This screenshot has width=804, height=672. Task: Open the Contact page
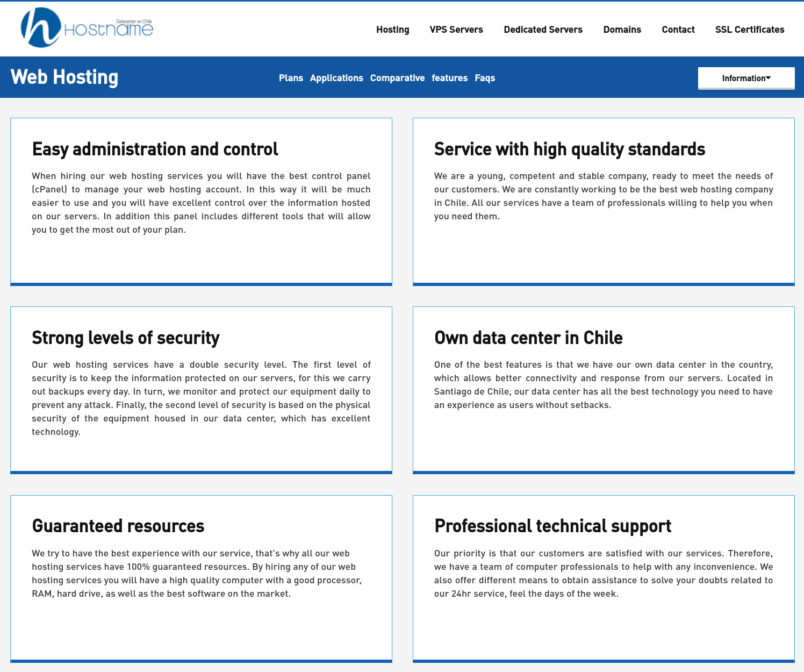[x=678, y=30]
